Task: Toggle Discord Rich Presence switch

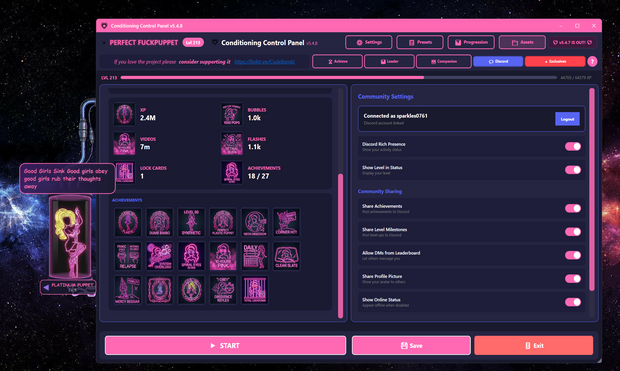Action: [573, 146]
